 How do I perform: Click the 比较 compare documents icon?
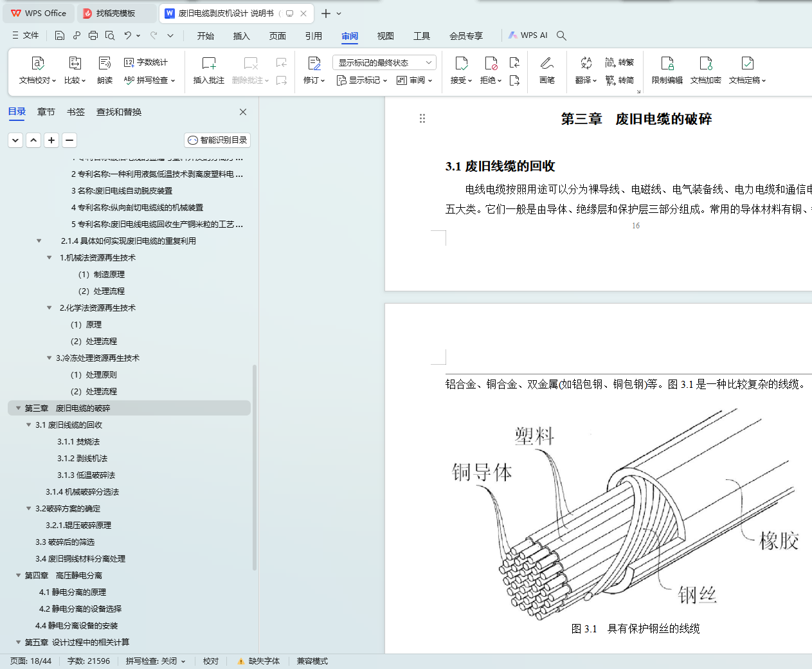[75, 63]
